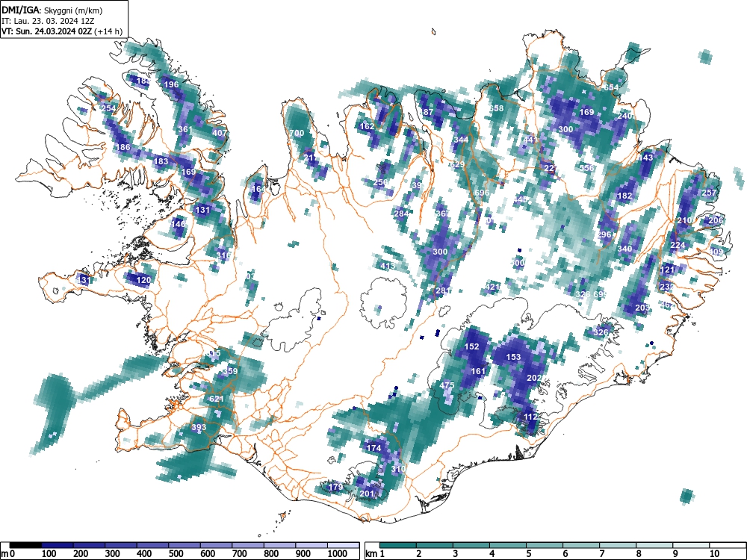Image resolution: width=747 pixels, height=560 pixels.
Task: Click the '187' visibility value
Action: tap(427, 112)
